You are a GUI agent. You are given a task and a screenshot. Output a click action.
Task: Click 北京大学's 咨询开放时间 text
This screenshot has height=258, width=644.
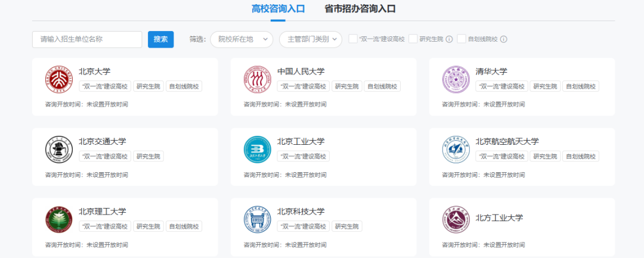[x=86, y=104]
